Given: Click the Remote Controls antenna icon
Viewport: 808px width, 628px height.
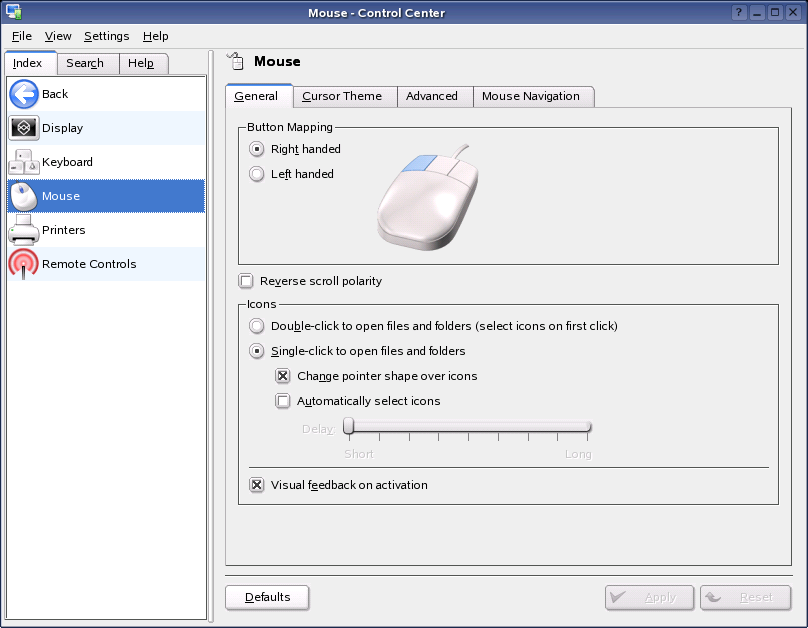Looking at the screenshot, I should 24,264.
